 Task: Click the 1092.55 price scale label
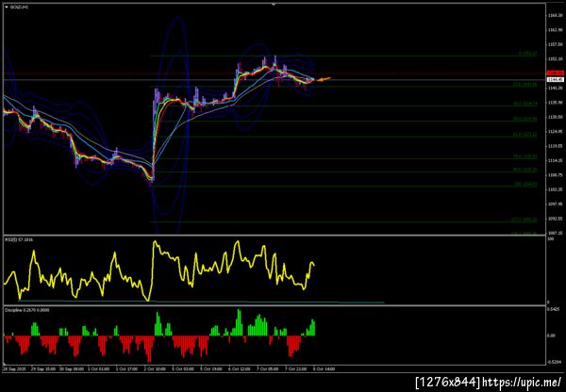(554, 219)
